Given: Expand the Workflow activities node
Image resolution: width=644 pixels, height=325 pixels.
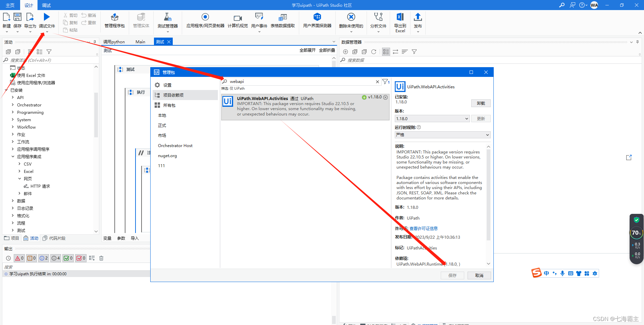Looking at the screenshot, I should 13,127.
